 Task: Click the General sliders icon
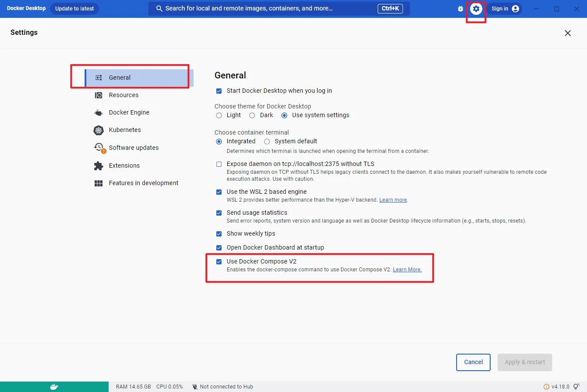click(99, 78)
